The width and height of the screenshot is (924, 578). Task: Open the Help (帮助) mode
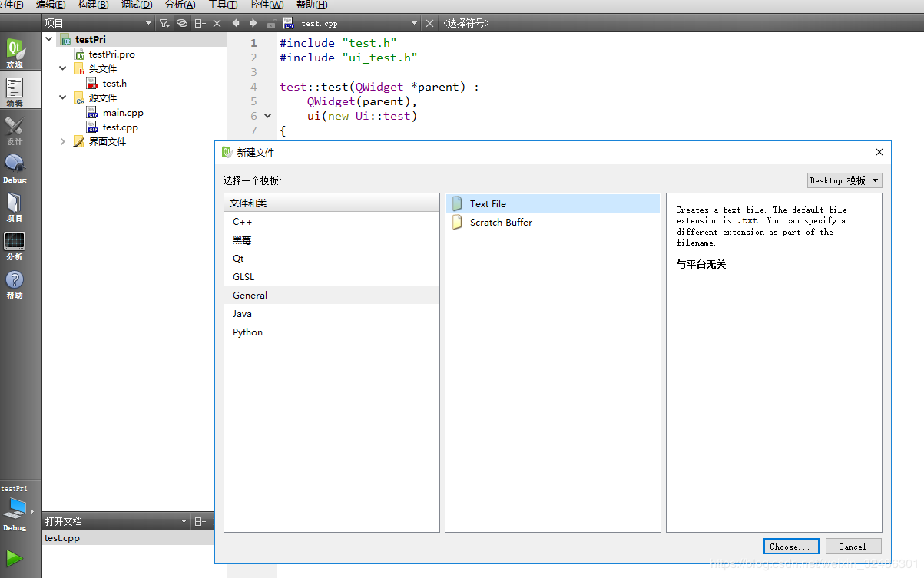click(x=15, y=283)
